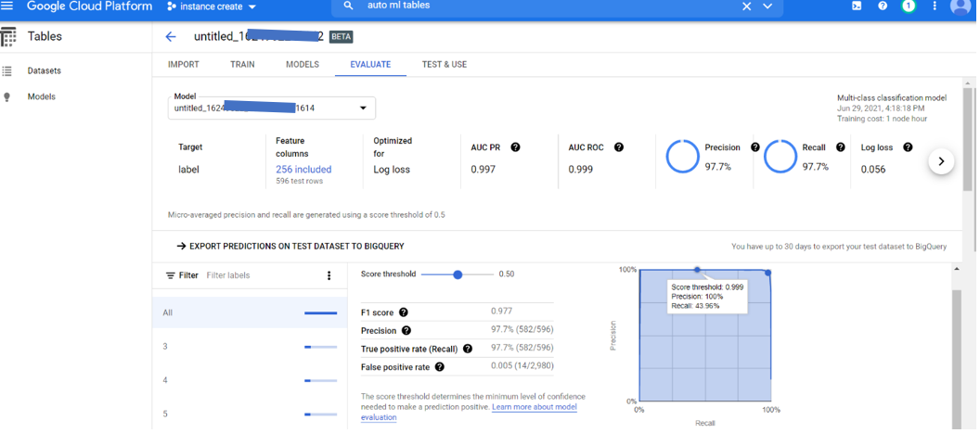This screenshot has width=980, height=433.
Task: Click the help icon next to Log loss
Action: [x=909, y=147]
